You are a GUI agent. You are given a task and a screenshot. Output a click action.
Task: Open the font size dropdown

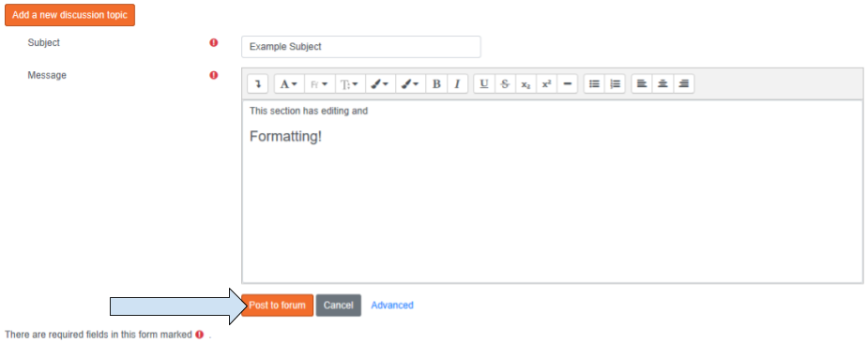350,84
